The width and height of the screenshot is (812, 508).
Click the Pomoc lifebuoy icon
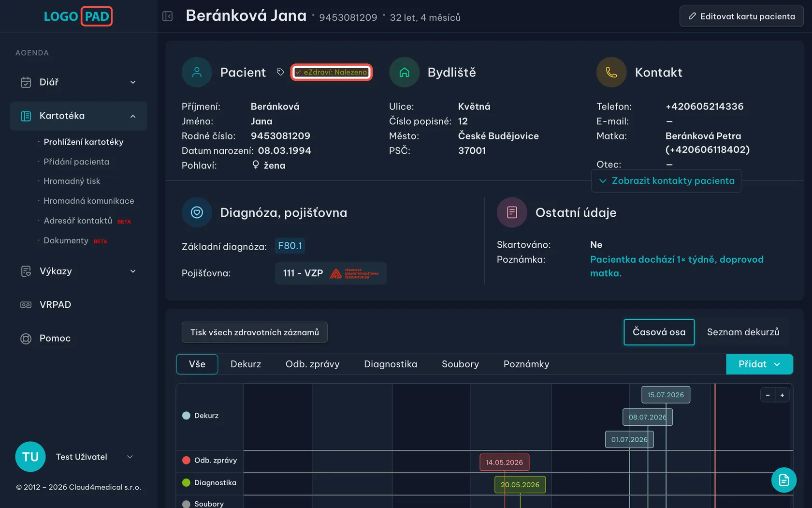(26, 339)
